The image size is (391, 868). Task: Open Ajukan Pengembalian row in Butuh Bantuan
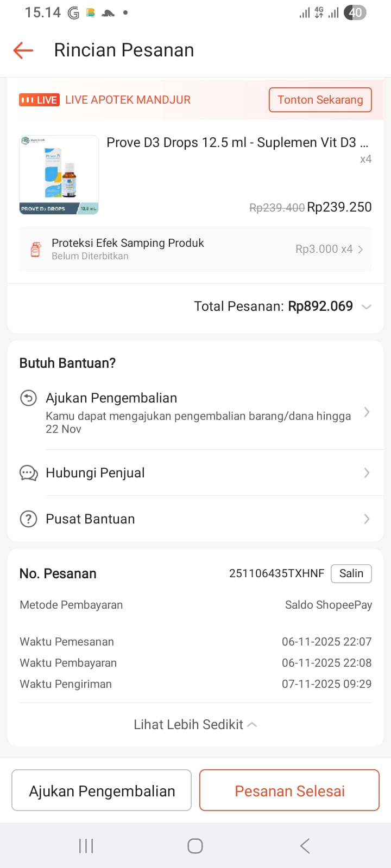(198, 412)
